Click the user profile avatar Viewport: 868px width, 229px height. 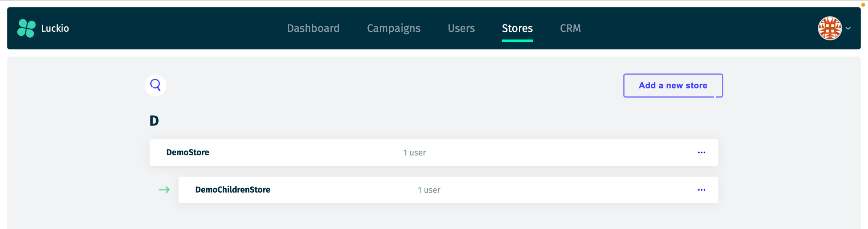(x=829, y=28)
